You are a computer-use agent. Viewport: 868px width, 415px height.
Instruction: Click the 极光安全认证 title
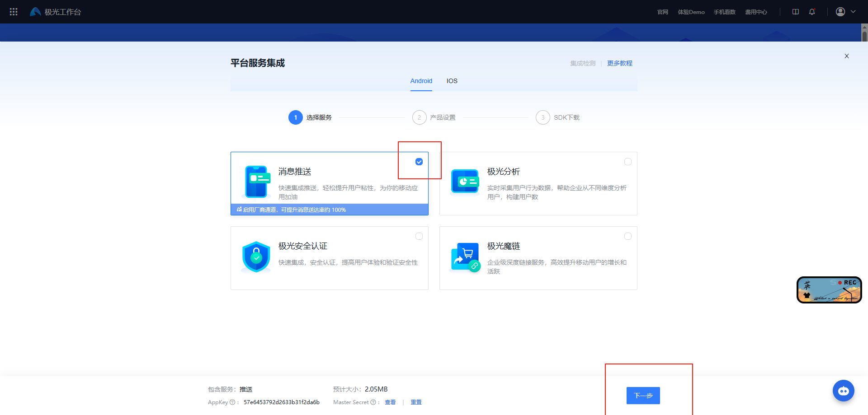(303, 246)
